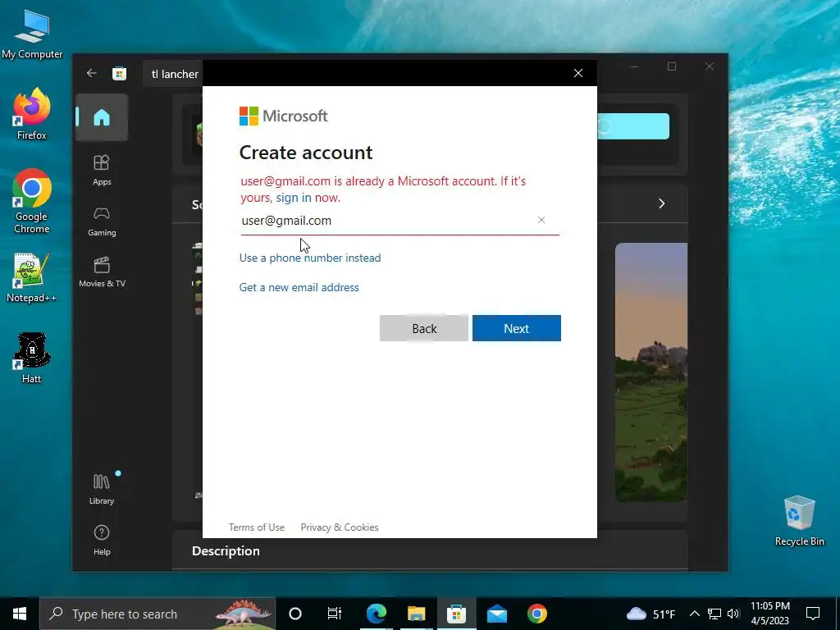This screenshot has height=630, width=840.
Task: Click the Microsoft Store logo in title bar
Action: point(120,73)
